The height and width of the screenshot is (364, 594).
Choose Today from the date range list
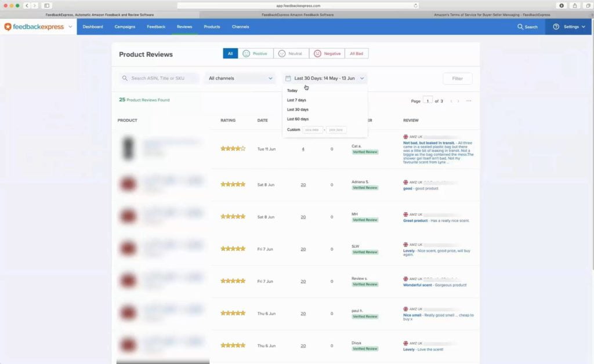[292, 91]
